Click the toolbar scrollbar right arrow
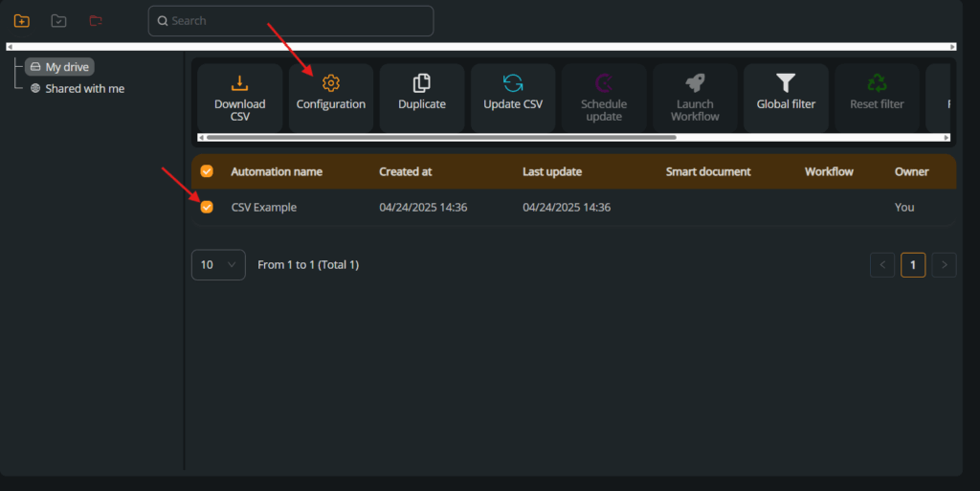980x491 pixels. (x=947, y=138)
